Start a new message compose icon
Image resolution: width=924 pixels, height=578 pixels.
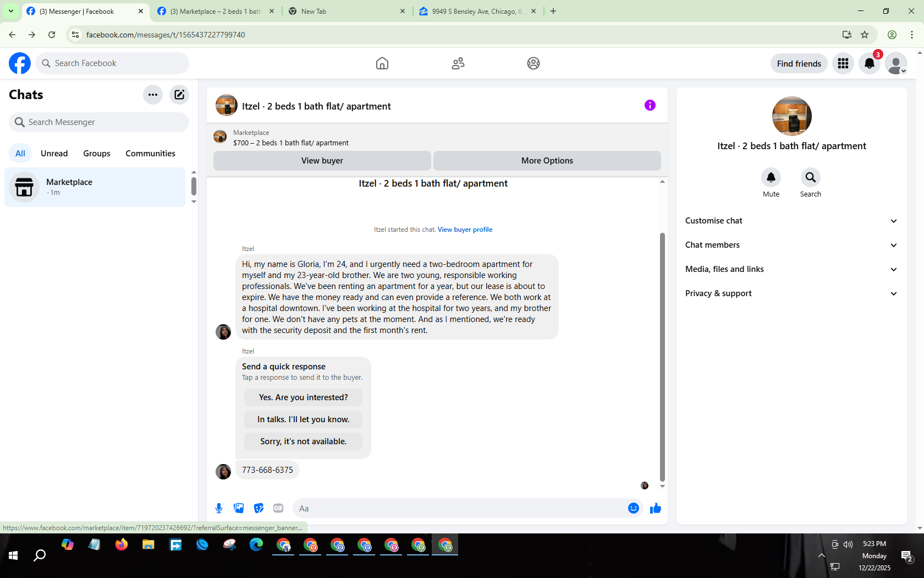click(x=179, y=95)
